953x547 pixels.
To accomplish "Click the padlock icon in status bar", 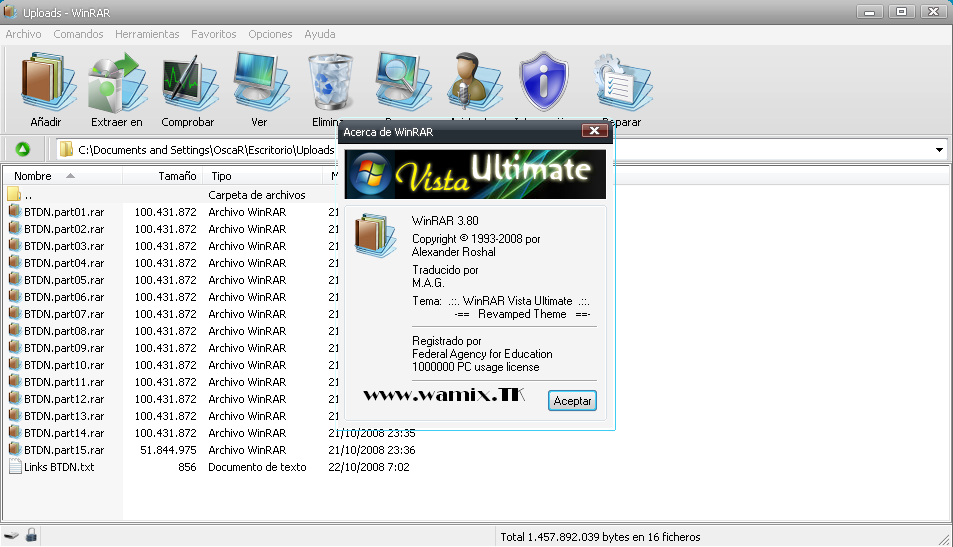I will (31, 535).
